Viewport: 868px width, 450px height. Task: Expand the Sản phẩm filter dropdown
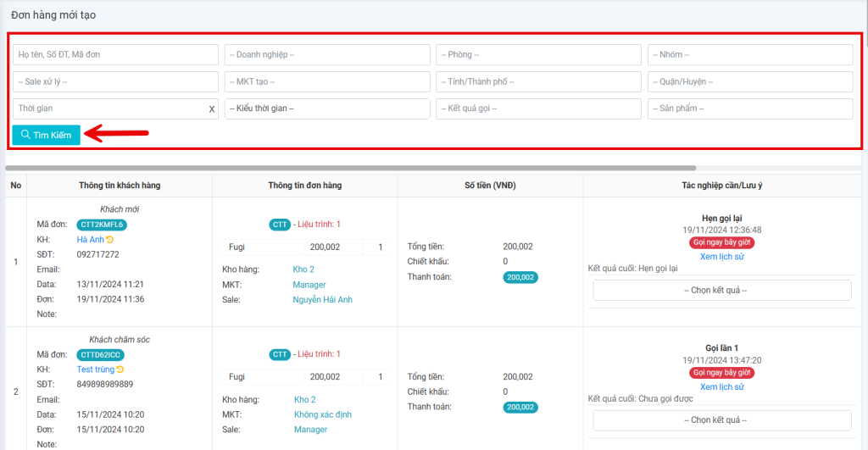tap(750, 109)
